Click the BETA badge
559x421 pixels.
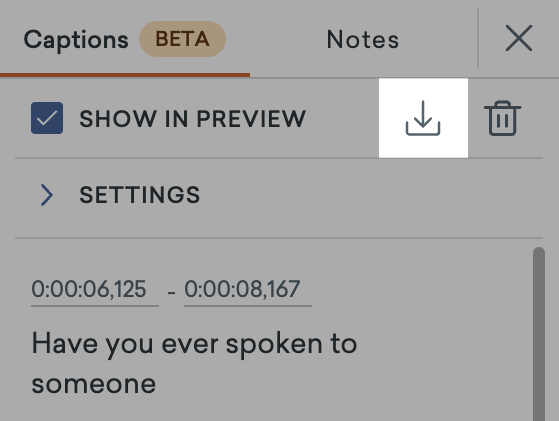tap(182, 39)
